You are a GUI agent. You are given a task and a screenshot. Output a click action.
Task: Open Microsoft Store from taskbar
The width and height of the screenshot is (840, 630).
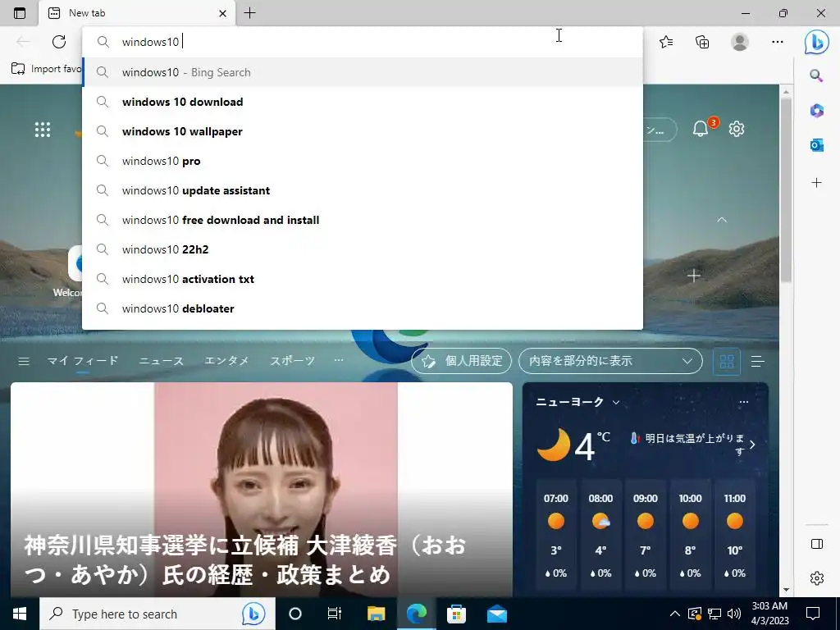[x=456, y=614]
